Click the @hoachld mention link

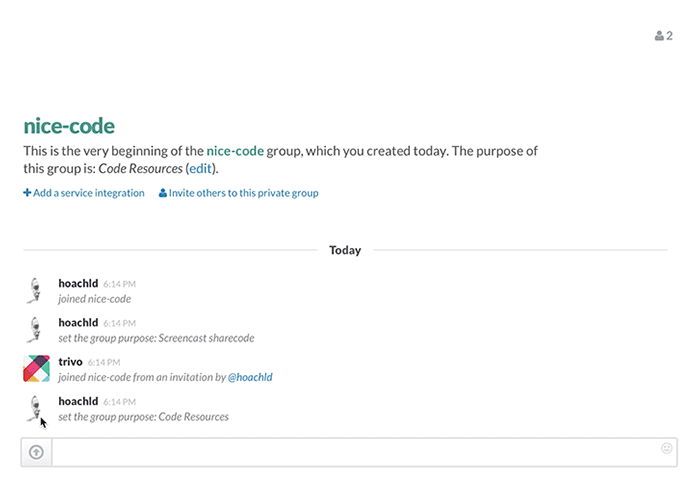[250, 377]
